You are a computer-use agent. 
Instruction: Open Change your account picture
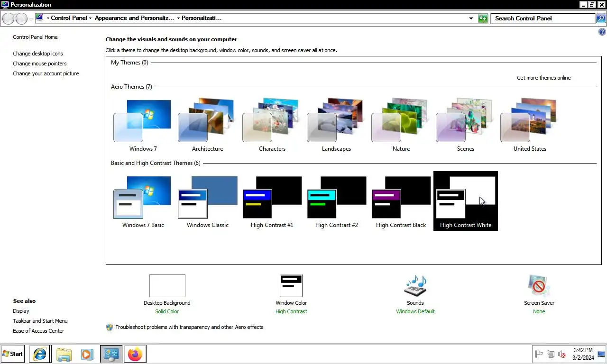[46, 73]
